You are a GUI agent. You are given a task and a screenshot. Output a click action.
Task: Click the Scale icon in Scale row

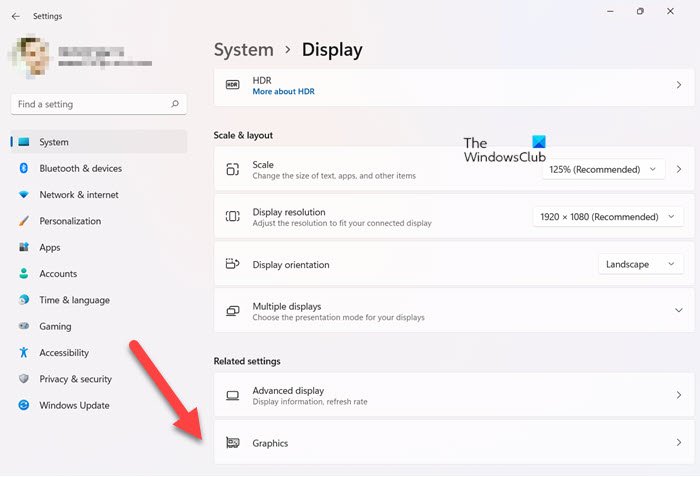click(233, 169)
